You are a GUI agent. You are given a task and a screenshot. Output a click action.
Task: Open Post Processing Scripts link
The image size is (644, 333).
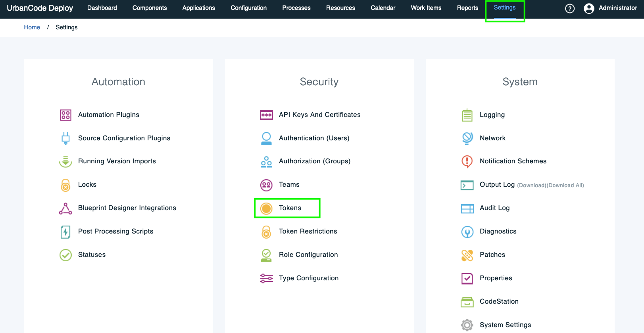tap(116, 232)
